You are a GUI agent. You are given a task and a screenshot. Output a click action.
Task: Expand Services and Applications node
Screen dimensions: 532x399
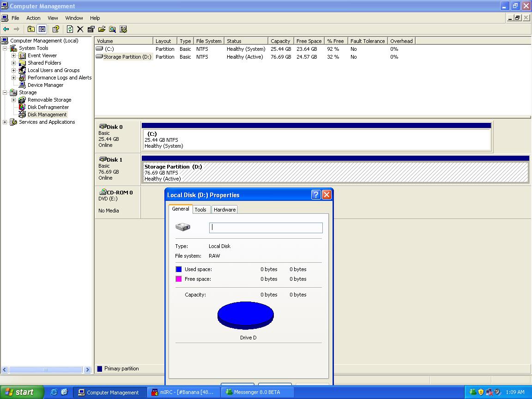click(x=5, y=122)
